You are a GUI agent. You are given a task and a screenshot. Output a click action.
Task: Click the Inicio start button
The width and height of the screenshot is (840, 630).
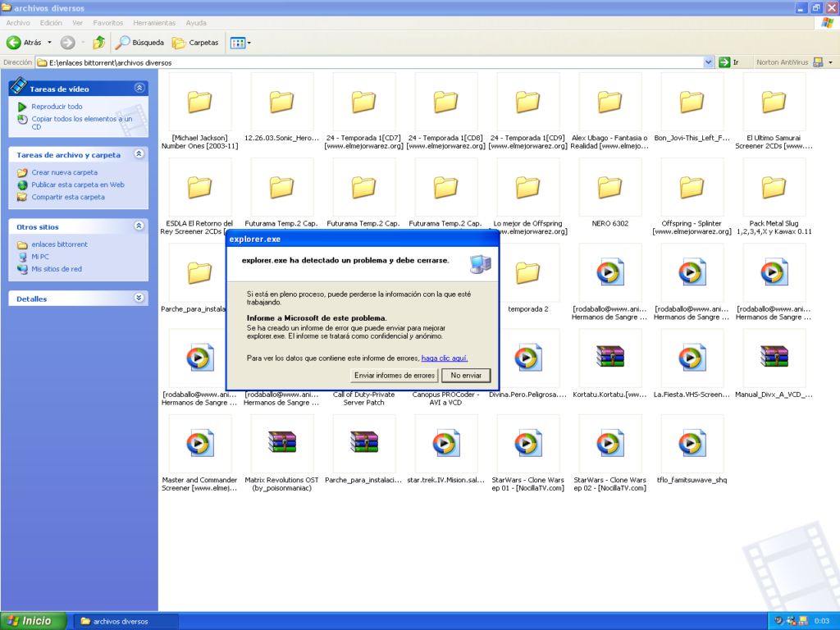point(33,621)
